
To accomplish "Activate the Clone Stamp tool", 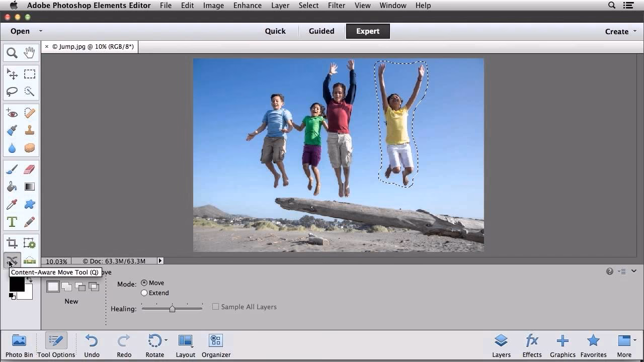I will click(29, 130).
